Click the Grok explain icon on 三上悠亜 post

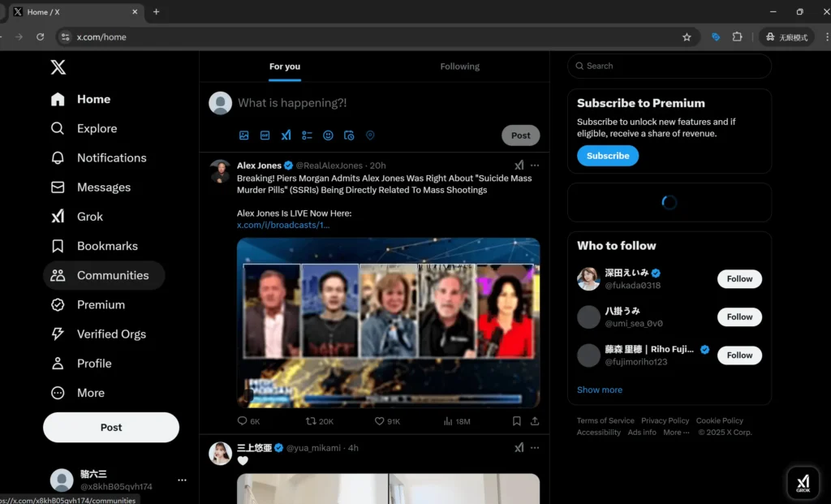coord(519,448)
